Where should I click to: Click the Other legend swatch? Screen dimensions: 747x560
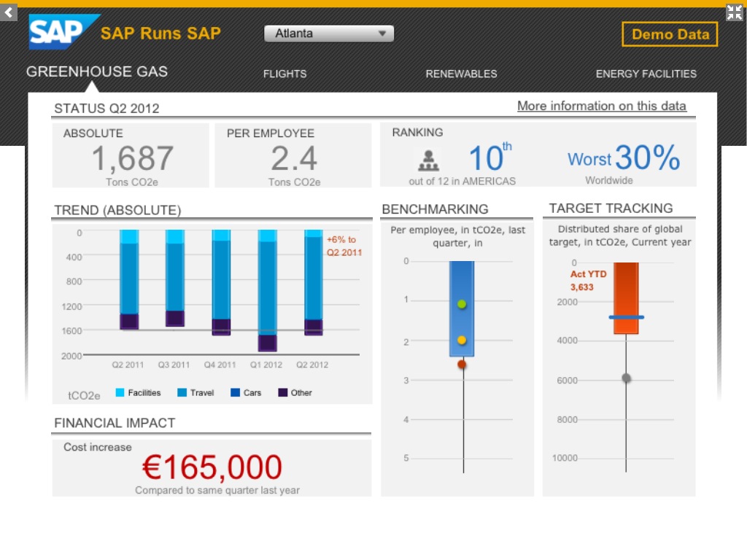(x=282, y=392)
